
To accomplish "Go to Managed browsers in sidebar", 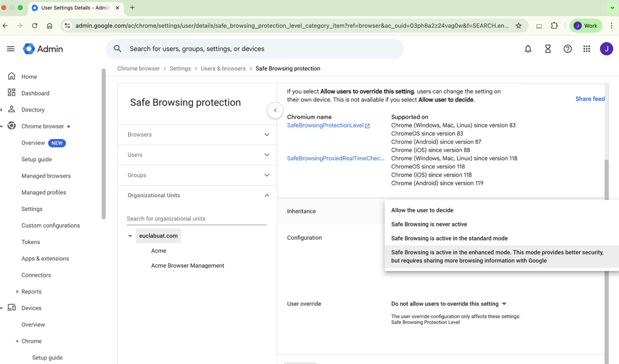I will tap(46, 176).
